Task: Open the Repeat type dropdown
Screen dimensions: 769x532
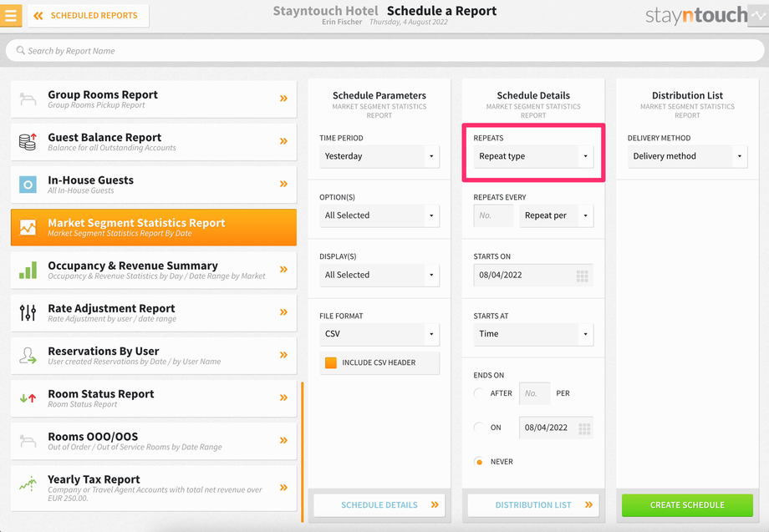Action: 533,156
